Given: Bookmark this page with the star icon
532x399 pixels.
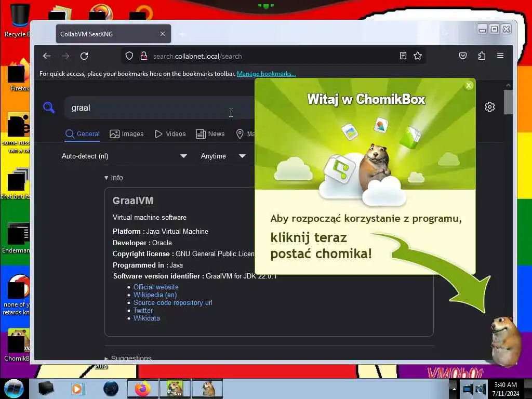Looking at the screenshot, I should point(418,56).
